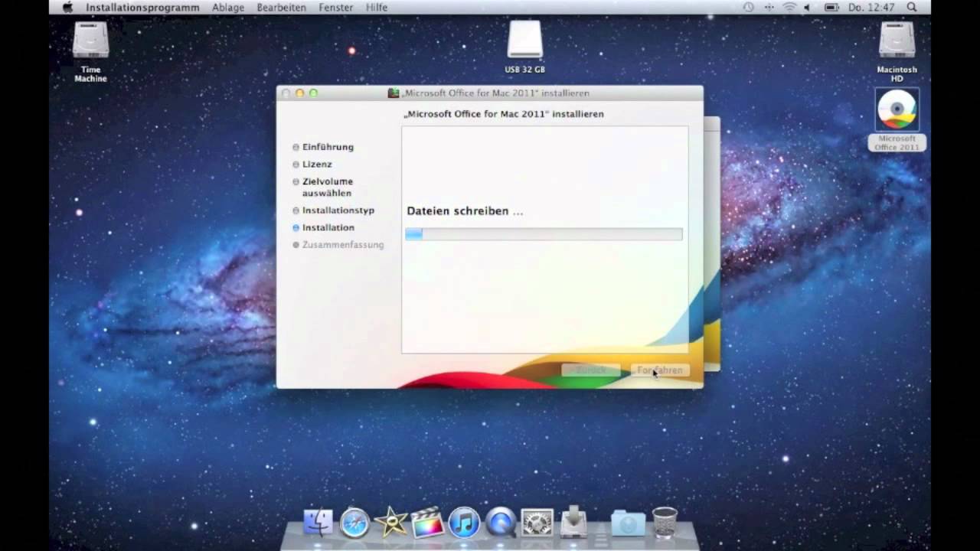Minimize the installer window

point(299,93)
